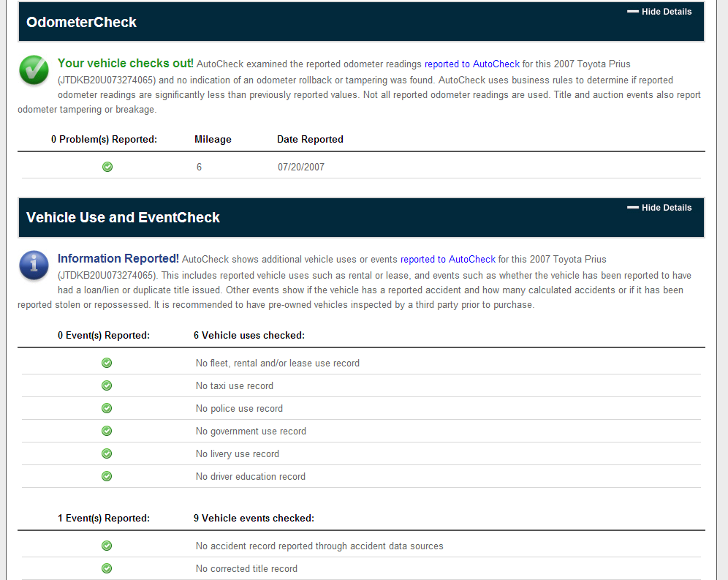Click the green check beside No accident record reported
The width and height of the screenshot is (728, 580).
107,546
